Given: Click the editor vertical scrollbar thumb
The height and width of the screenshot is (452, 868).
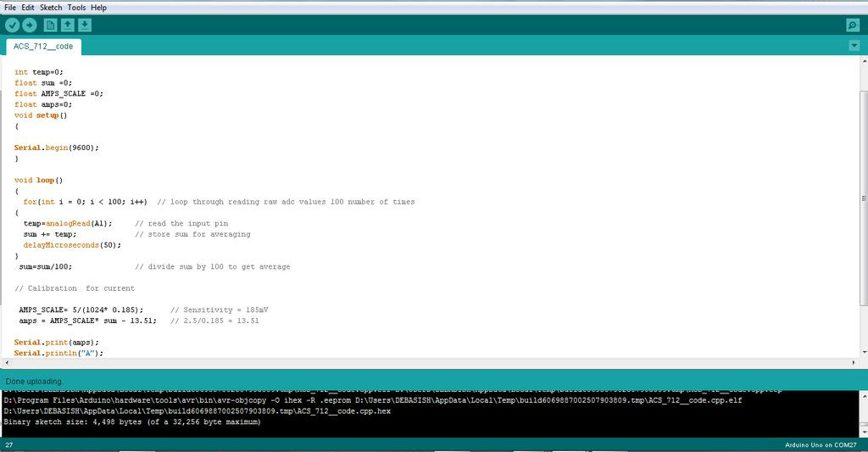Looking at the screenshot, I should [864, 198].
